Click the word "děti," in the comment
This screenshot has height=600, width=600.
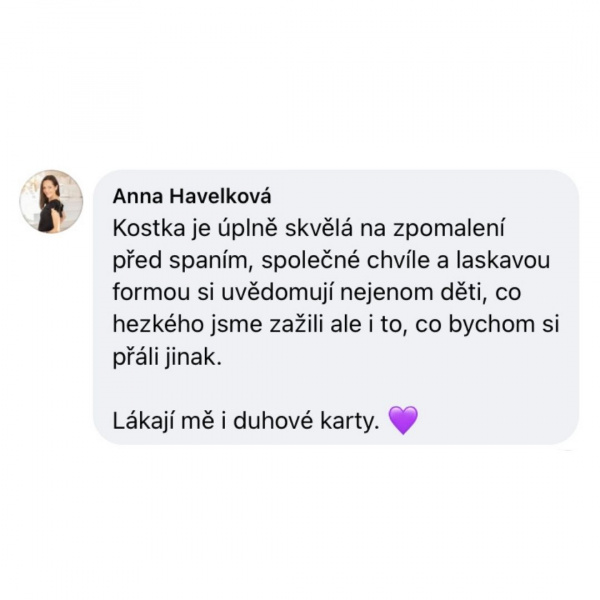[x=462, y=293]
